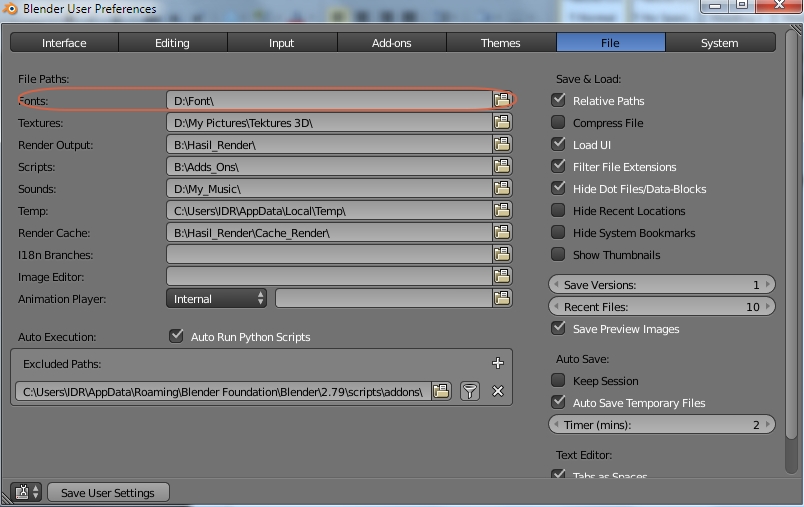The width and height of the screenshot is (804, 507).
Task: Toggle Load UI checkbox
Action: [558, 144]
